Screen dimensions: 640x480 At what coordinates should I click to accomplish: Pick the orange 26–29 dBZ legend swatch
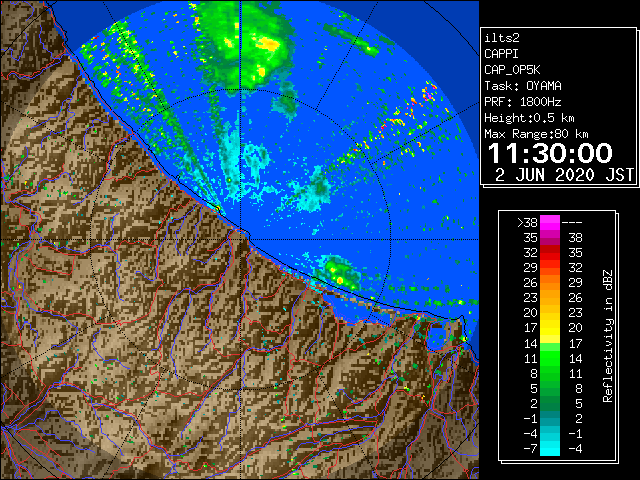click(x=550, y=282)
